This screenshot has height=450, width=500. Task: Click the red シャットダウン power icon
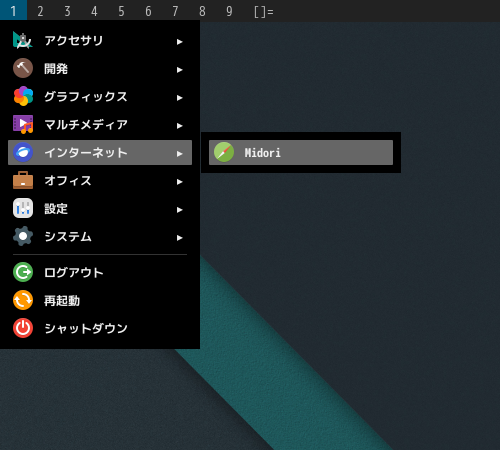[x=23, y=328]
